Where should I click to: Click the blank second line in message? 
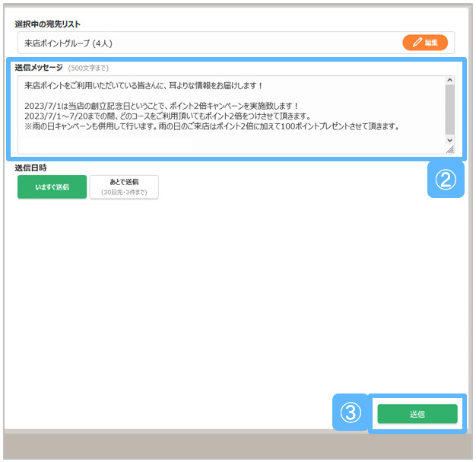click(x=152, y=95)
